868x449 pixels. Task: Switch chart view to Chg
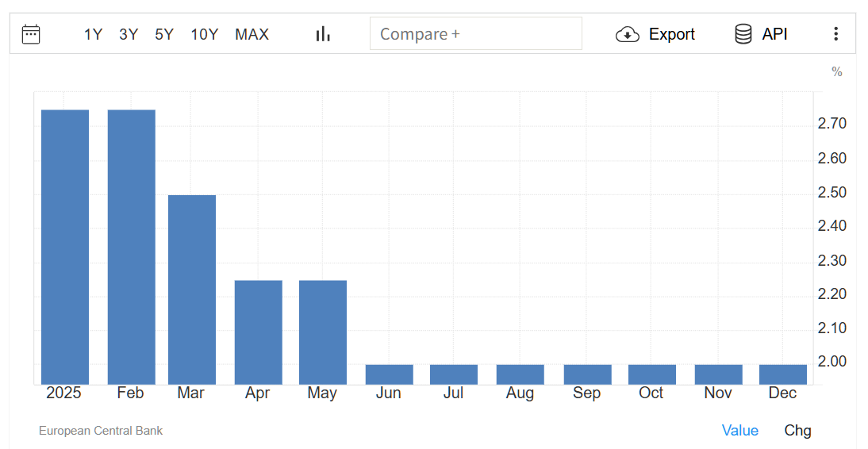[797, 430]
